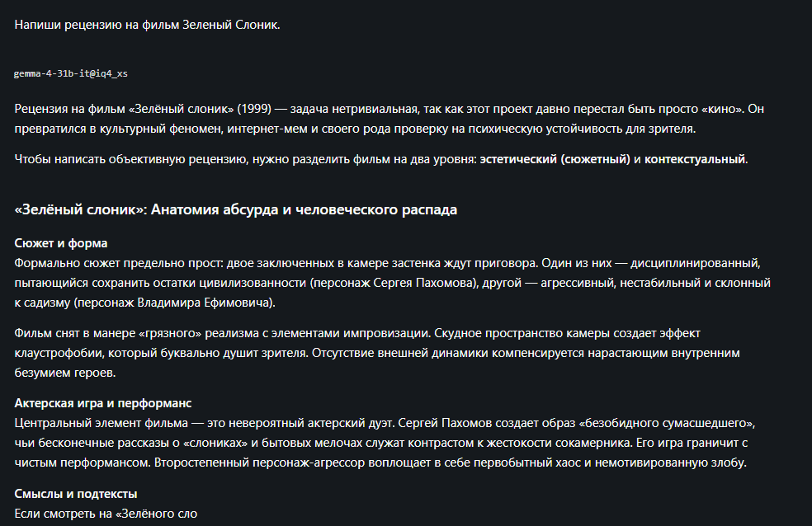
Task: Click the first paragraph mentioning (1999)
Action: coord(389,119)
